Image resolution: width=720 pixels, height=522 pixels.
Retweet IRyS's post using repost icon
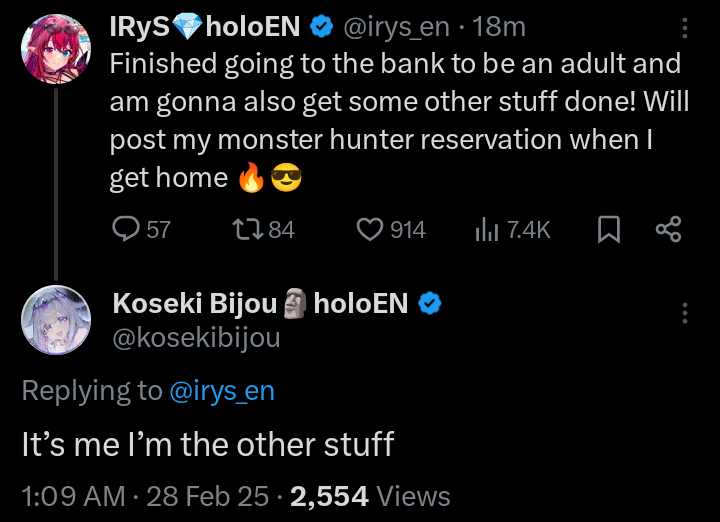(x=246, y=230)
